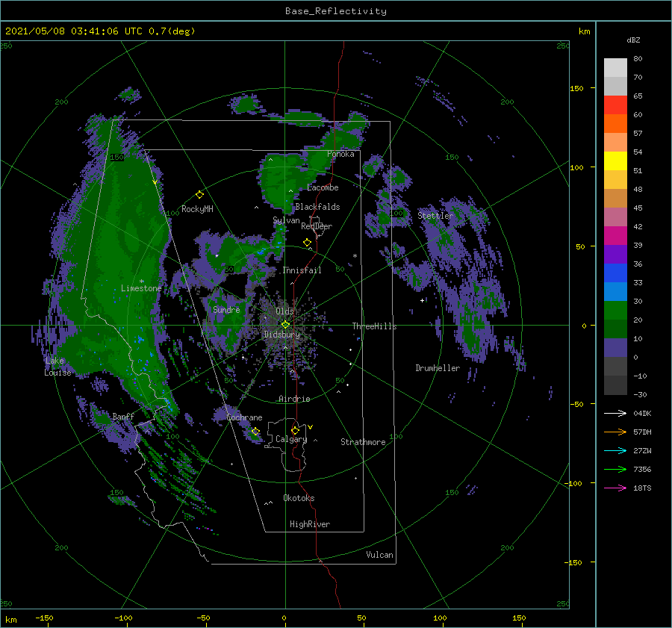
Task: Click the Okotoks label
Action: coord(299,498)
